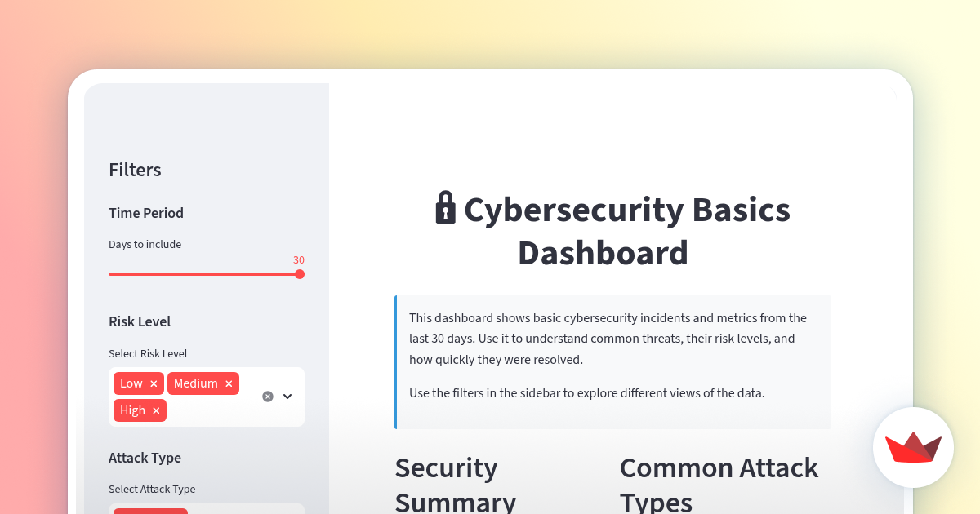The height and width of the screenshot is (514, 980).
Task: Expand the Risk Level dropdown using the chevron
Action: pos(287,396)
